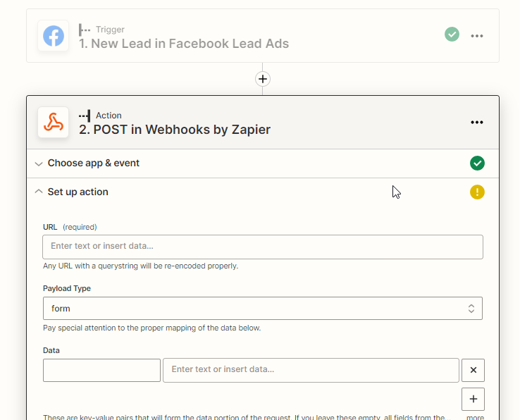The height and width of the screenshot is (420, 520).
Task: Add a new Data key-value row
Action: [x=473, y=400]
